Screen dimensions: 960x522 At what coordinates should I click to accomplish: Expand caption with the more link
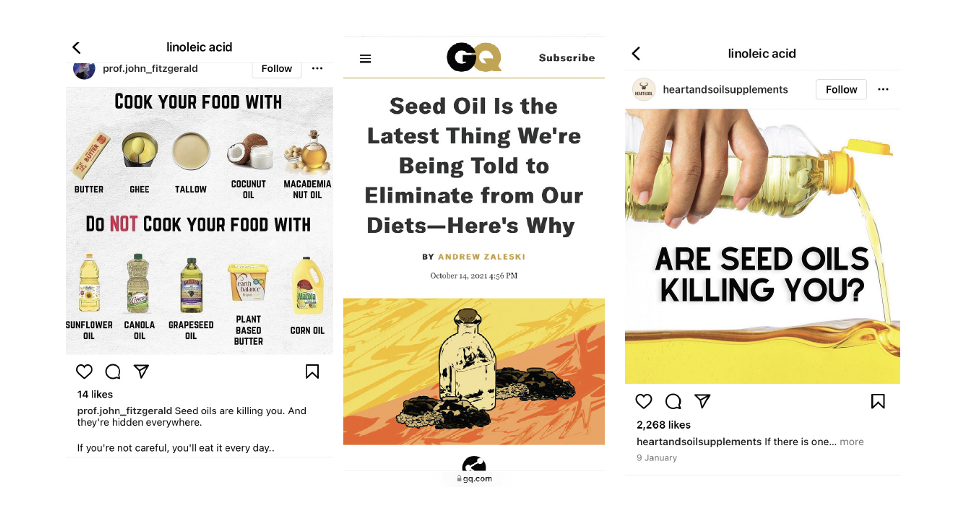(852, 442)
